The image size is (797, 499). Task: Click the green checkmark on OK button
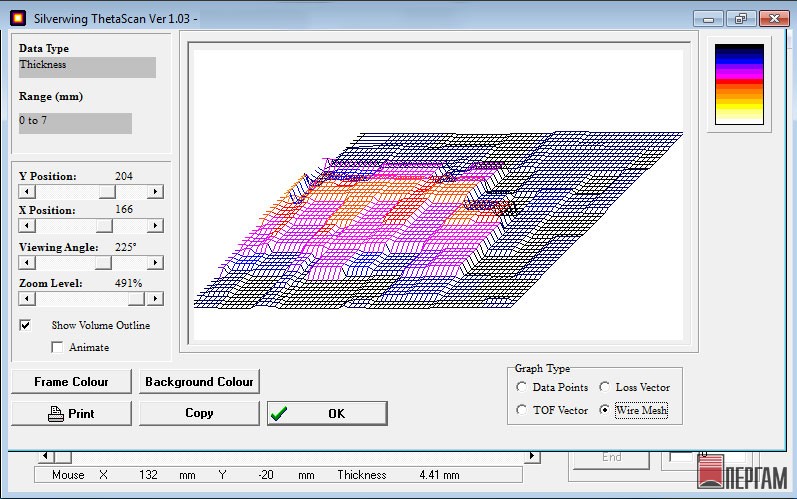click(x=279, y=413)
